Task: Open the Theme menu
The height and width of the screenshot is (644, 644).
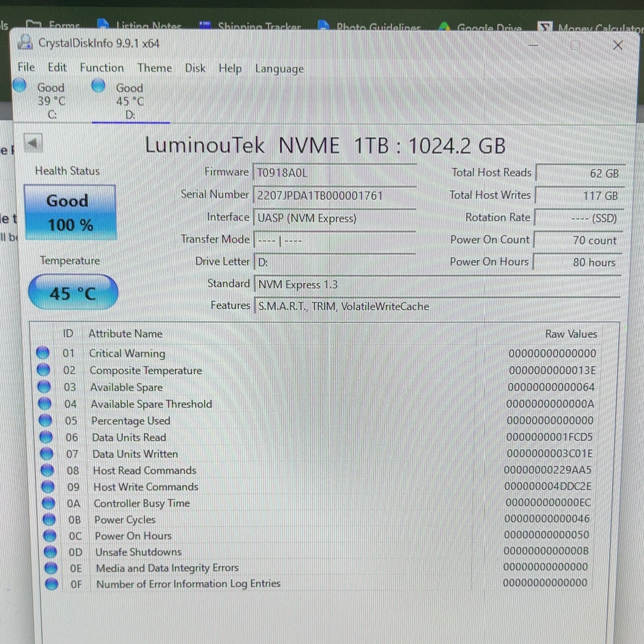Action: [155, 68]
